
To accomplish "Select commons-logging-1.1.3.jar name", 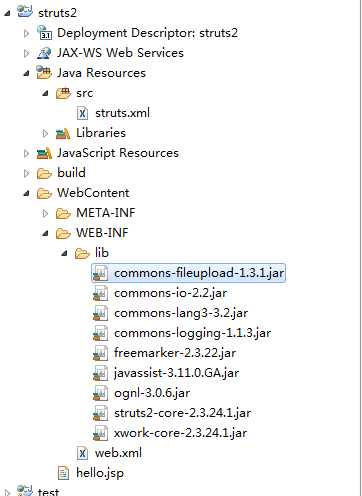I will 192,333.
